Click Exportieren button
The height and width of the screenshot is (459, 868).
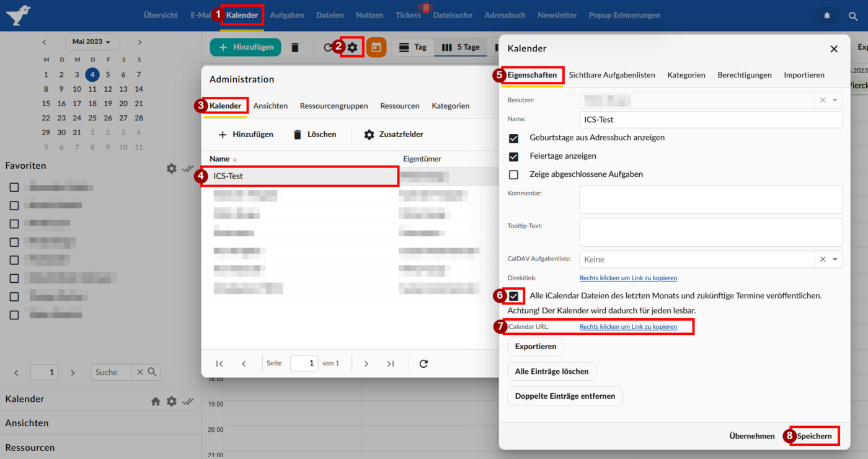pyautogui.click(x=536, y=347)
